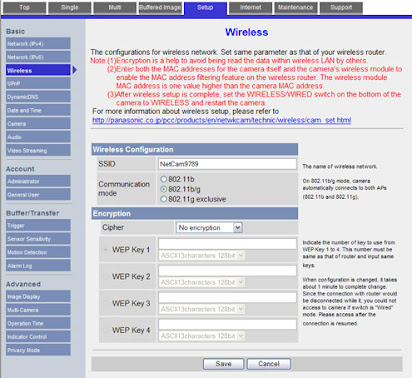Select Wireless in the sidebar

38,70
